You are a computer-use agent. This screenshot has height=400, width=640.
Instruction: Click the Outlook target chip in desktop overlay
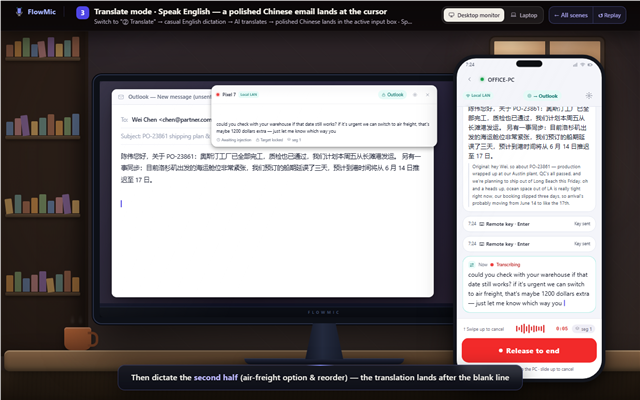point(392,95)
